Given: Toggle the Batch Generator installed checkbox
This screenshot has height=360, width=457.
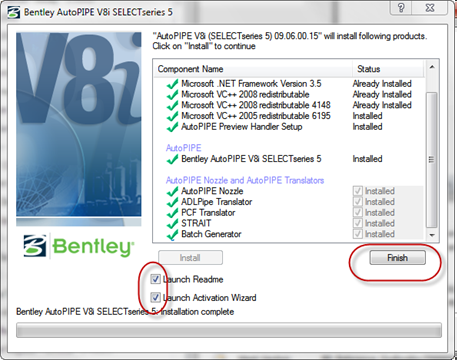Looking at the screenshot, I should click(x=358, y=234).
